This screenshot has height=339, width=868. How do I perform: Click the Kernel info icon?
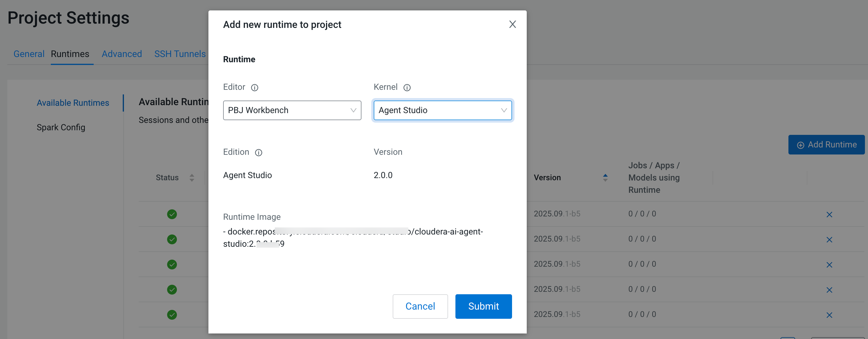407,88
